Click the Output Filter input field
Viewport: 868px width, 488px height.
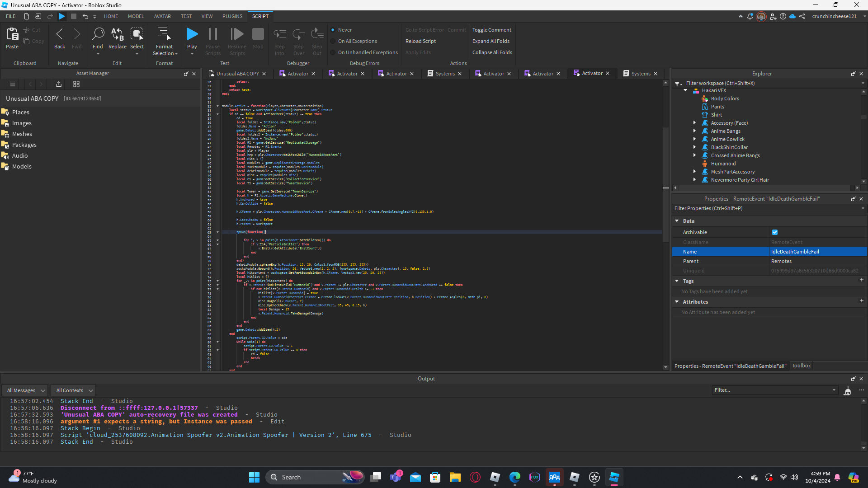[775, 390]
